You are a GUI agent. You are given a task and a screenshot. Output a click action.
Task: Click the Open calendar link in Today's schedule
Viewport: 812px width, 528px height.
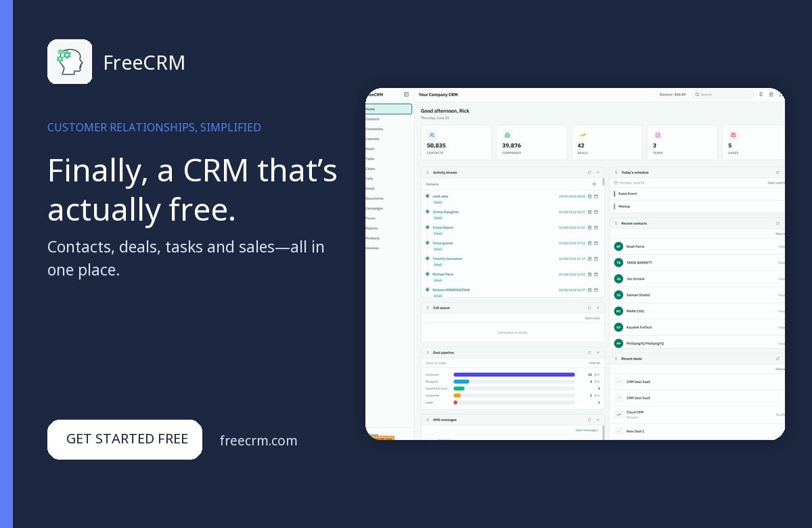tap(776, 183)
